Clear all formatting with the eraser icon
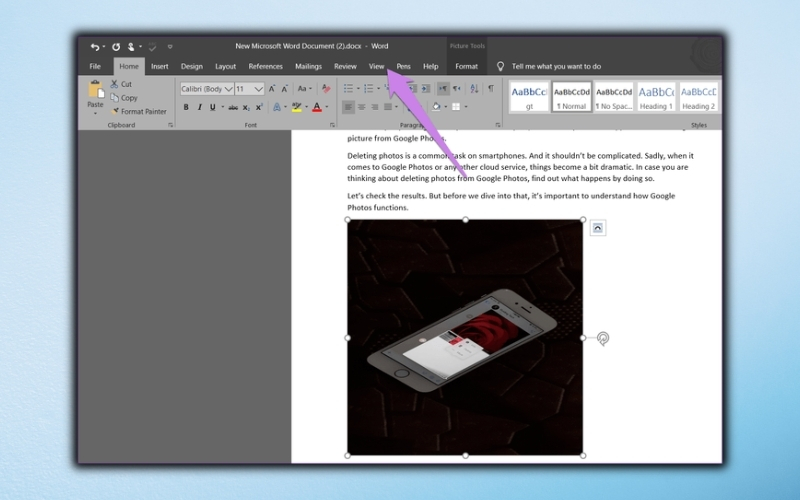800x500 pixels. [x=326, y=89]
